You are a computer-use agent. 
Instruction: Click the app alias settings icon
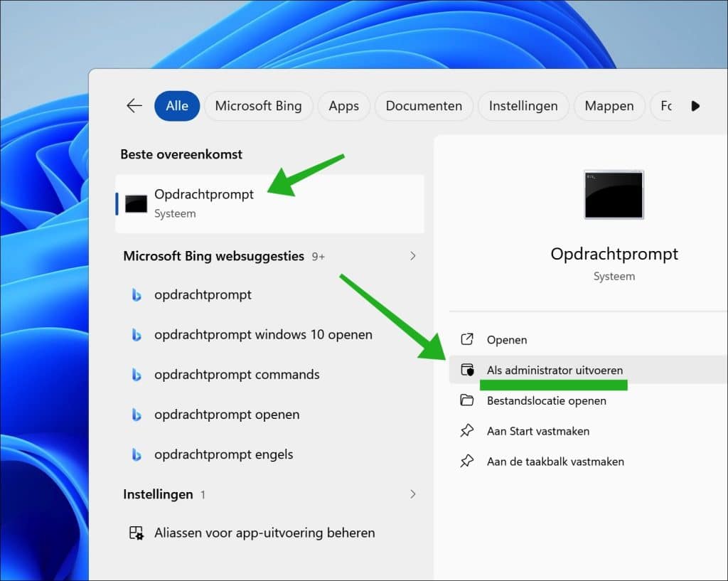point(136,533)
